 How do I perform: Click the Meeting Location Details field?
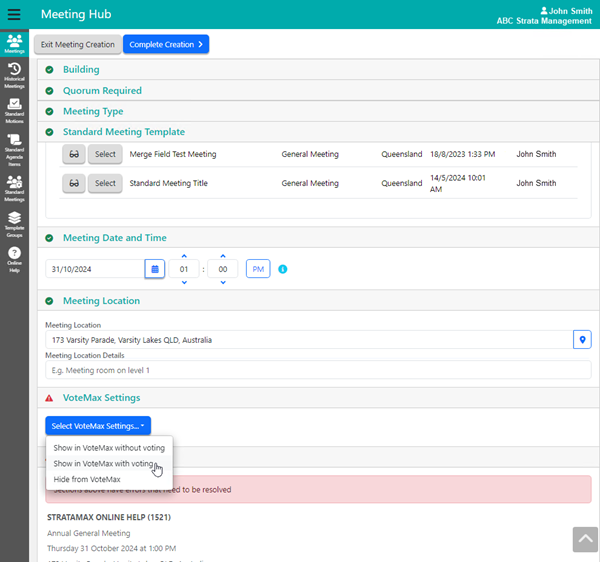point(318,370)
